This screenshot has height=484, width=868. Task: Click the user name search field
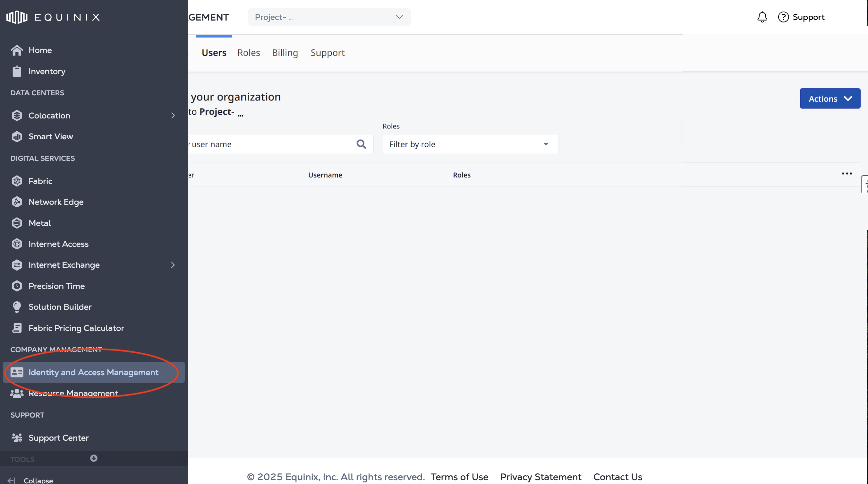coord(281,144)
